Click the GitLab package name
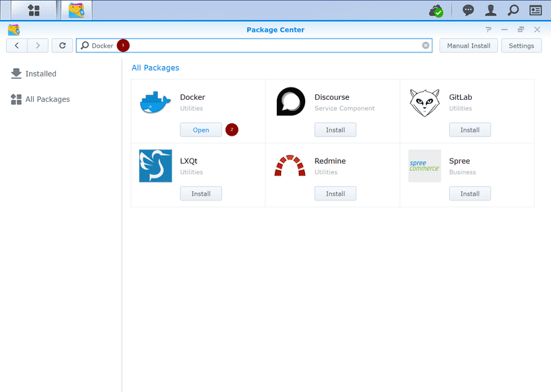Screen dimensions: 551x392 [460, 97]
